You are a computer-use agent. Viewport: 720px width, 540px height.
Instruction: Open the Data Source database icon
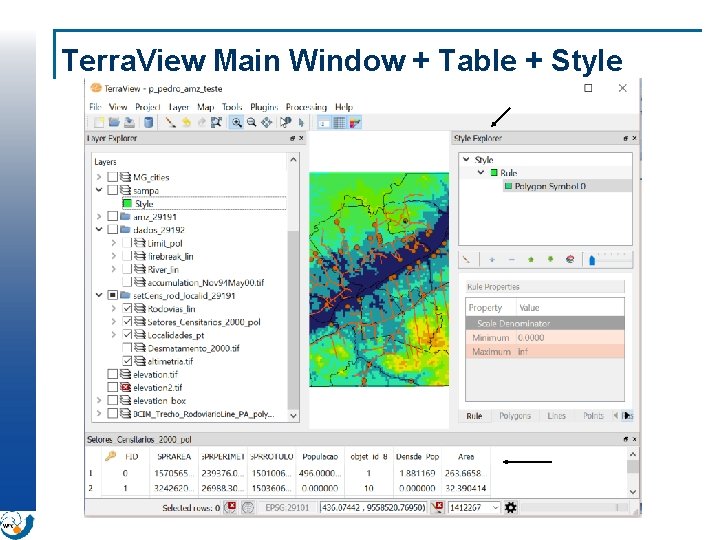coord(148,122)
